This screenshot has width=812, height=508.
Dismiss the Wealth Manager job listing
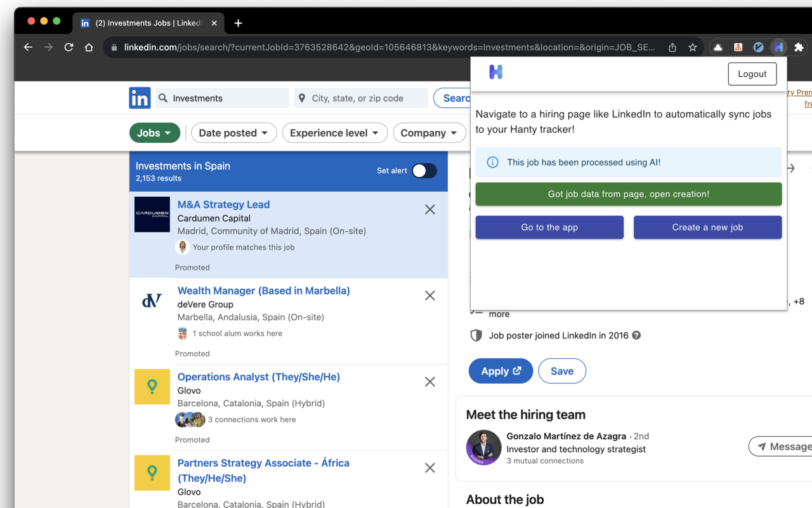coord(429,296)
